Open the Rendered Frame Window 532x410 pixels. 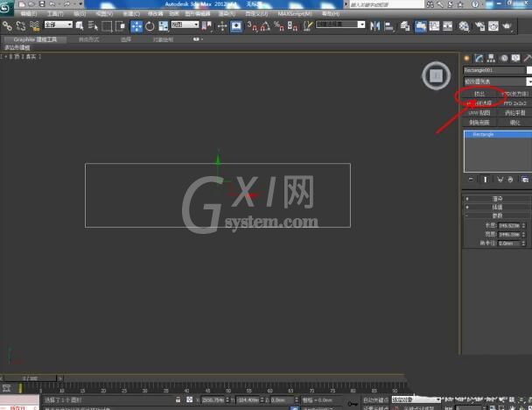493,25
